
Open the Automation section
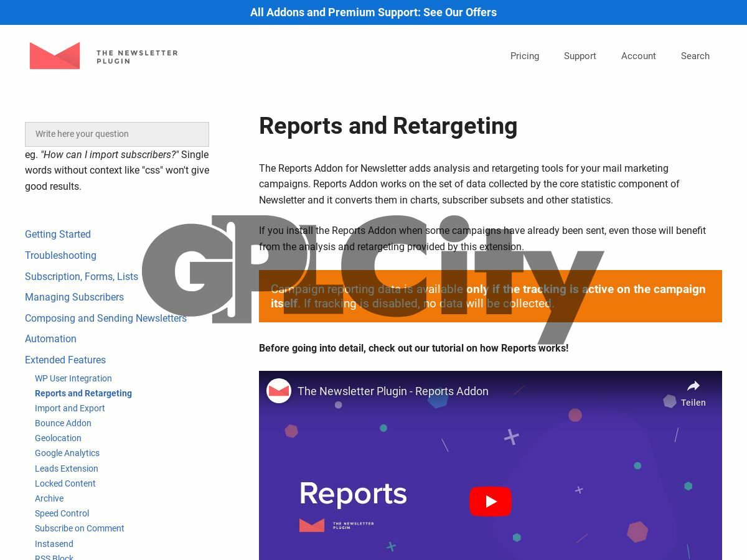(50, 338)
